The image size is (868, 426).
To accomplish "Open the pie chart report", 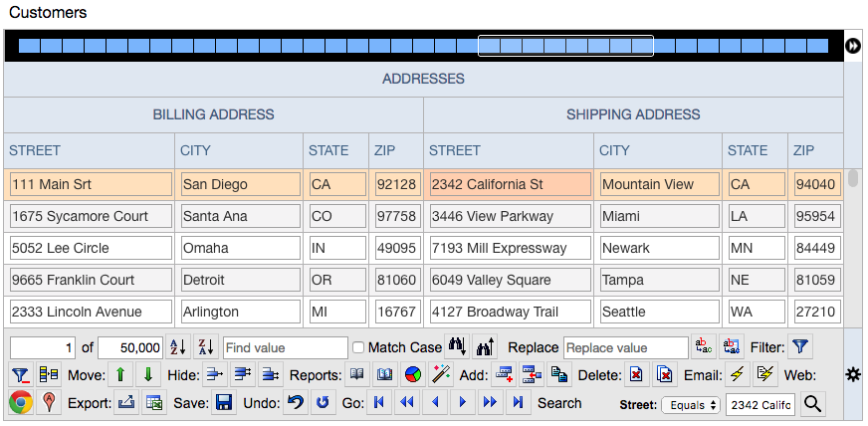I will 412,375.
